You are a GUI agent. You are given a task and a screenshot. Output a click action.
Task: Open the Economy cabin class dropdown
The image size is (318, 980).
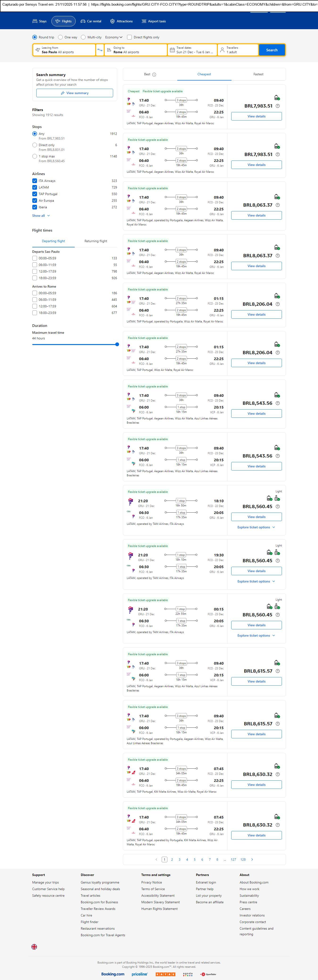114,37
